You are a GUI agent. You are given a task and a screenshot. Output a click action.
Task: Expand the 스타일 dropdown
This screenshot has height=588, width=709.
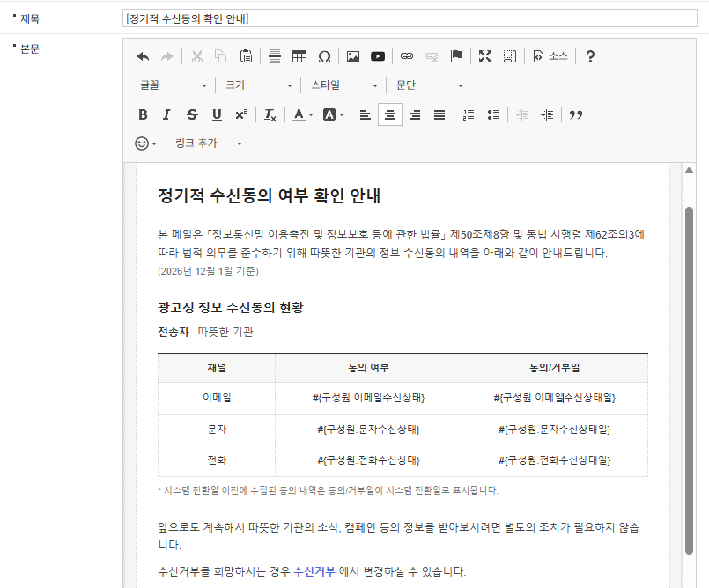(x=344, y=85)
